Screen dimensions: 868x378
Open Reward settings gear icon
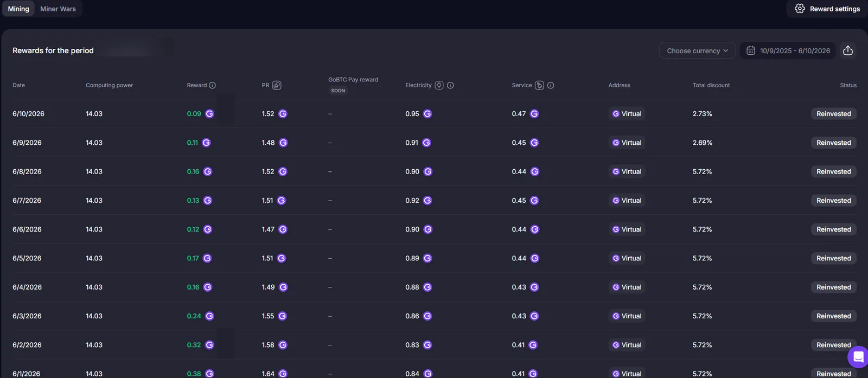coord(800,9)
